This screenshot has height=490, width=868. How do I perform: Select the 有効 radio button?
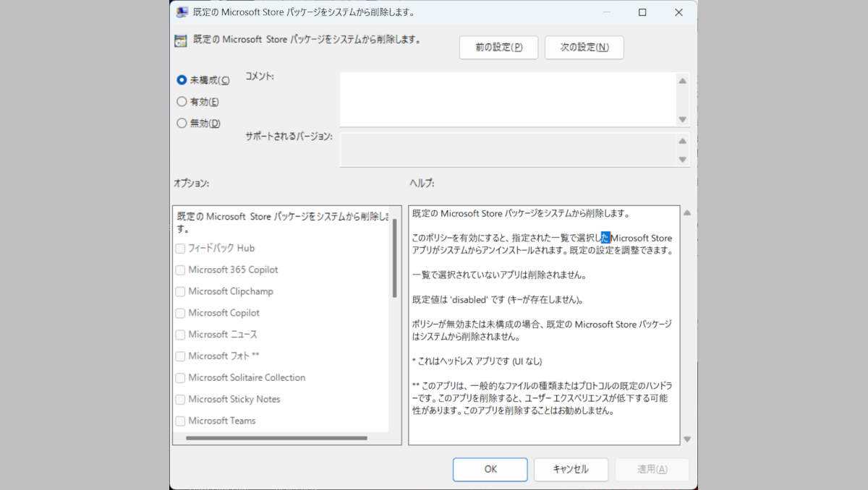182,102
